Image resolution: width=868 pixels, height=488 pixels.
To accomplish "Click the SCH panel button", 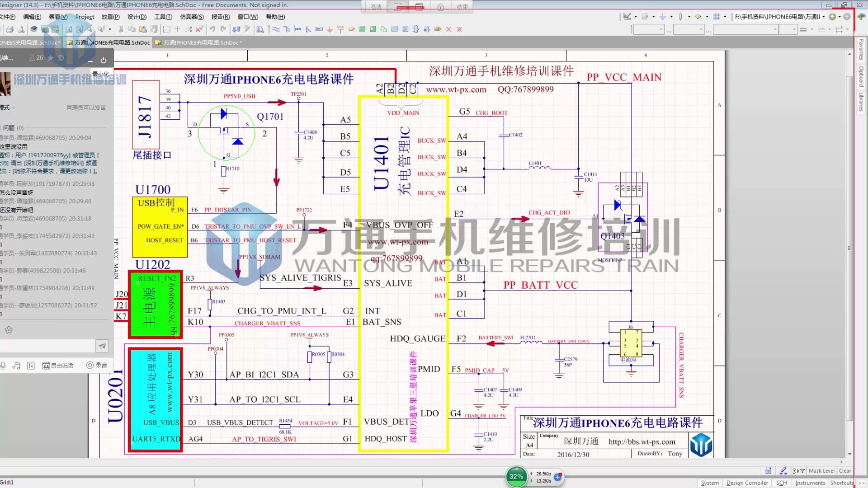I will point(782,483).
